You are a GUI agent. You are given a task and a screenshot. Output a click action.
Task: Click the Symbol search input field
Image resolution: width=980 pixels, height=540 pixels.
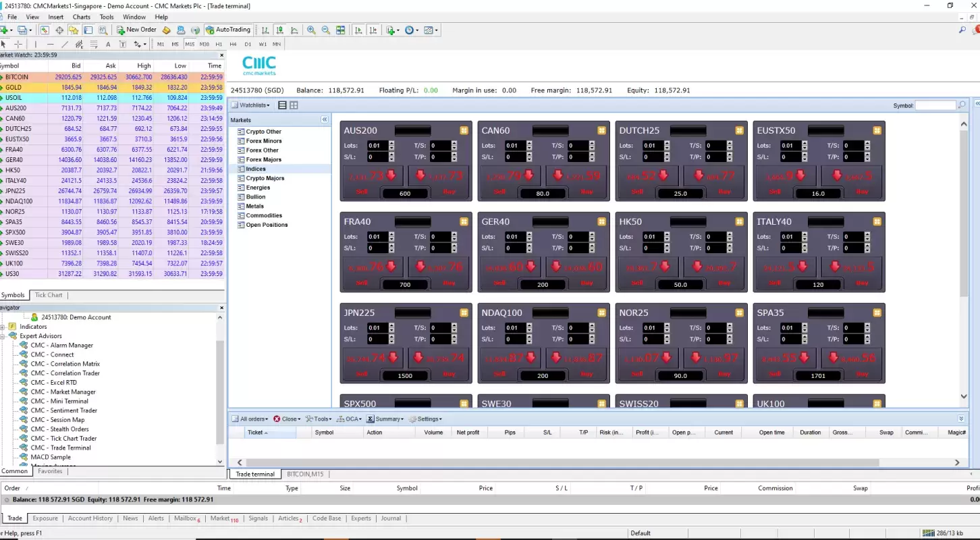(x=935, y=105)
